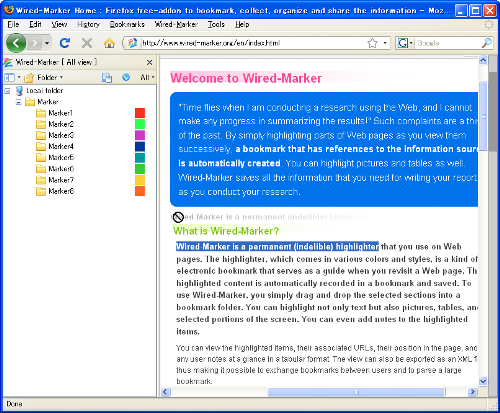The height and width of the screenshot is (413, 500).
Task: Open the view layout dropdown arrow
Action: [x=19, y=77]
